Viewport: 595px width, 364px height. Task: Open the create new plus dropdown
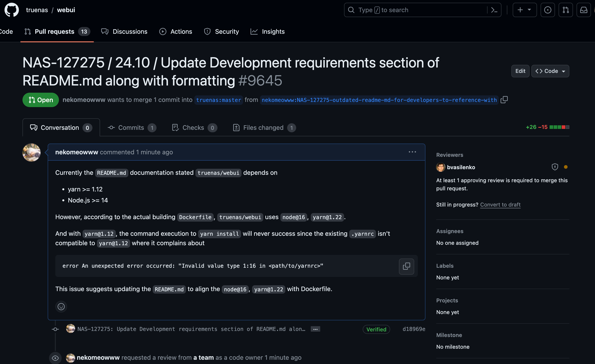pyautogui.click(x=524, y=10)
